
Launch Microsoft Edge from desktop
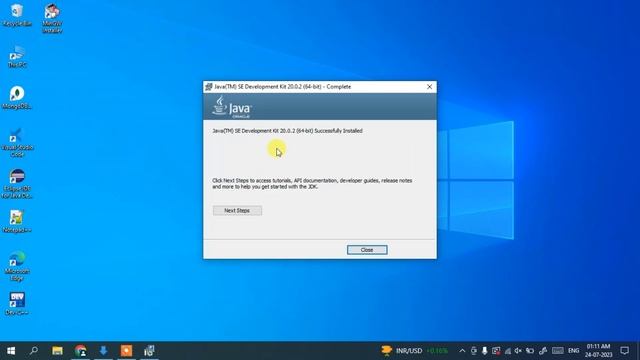coord(17,266)
